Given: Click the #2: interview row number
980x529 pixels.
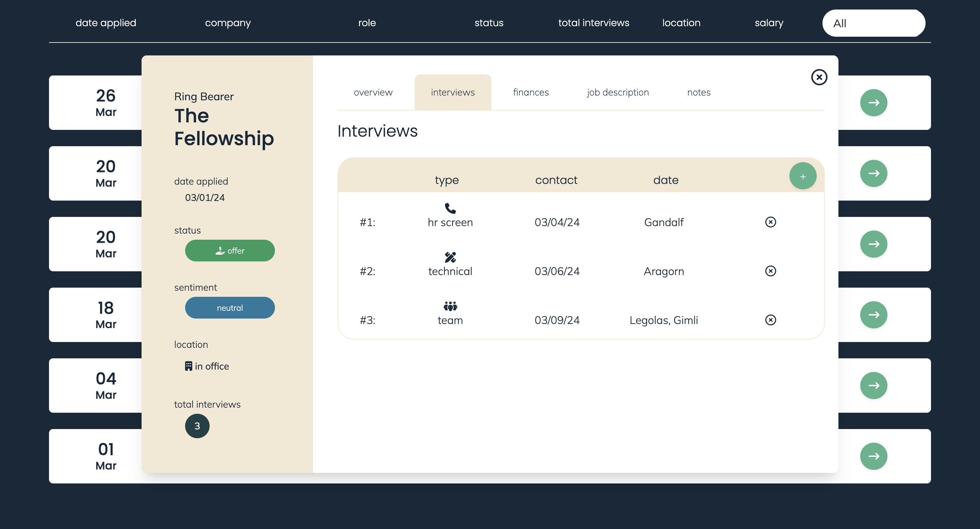Looking at the screenshot, I should pyautogui.click(x=367, y=271).
